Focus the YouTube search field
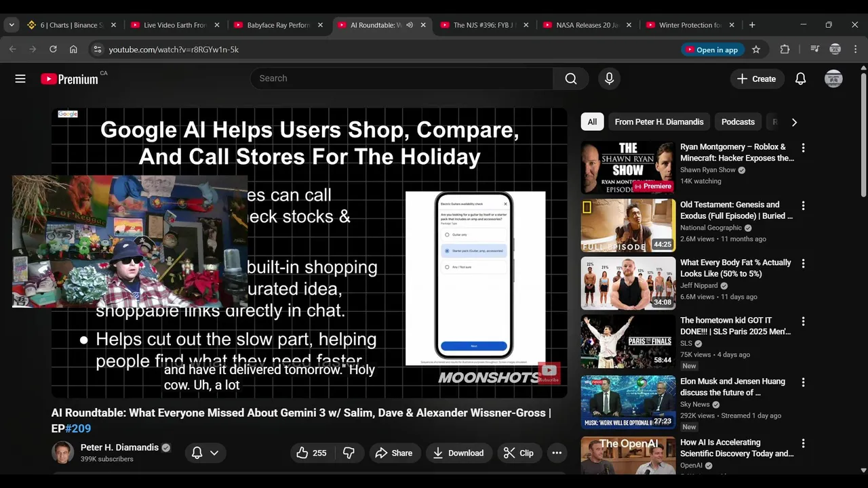The image size is (868, 488). (x=401, y=79)
